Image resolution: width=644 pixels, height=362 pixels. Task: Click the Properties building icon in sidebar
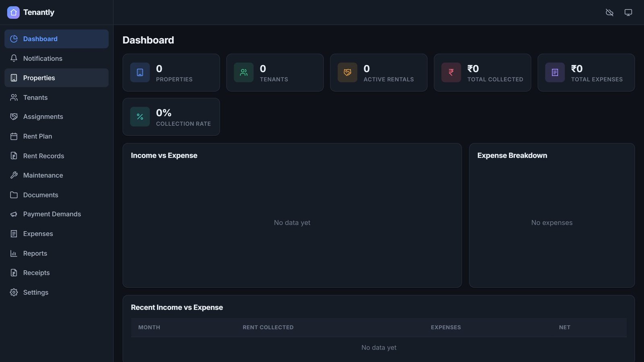14,78
